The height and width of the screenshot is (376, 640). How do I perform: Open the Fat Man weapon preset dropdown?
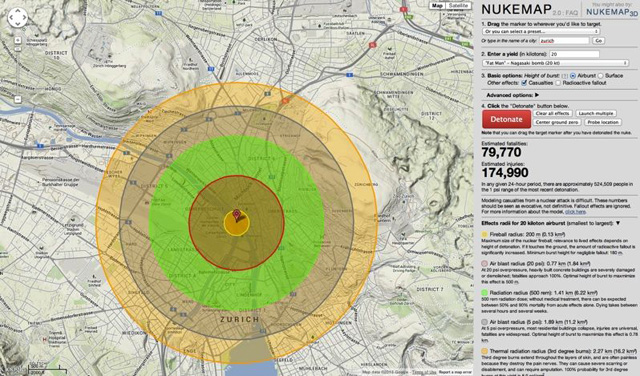click(x=556, y=63)
